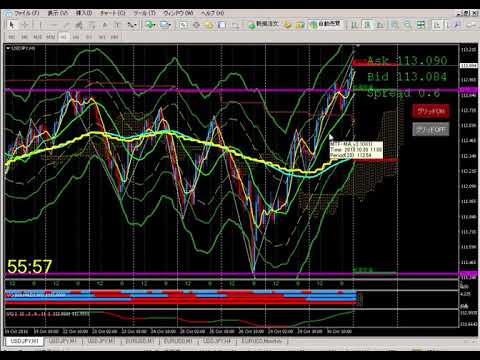Image resolution: width=480 pixels, height=360 pixels.
Task: Open the Market Watch window icon
Action: pos(183,25)
